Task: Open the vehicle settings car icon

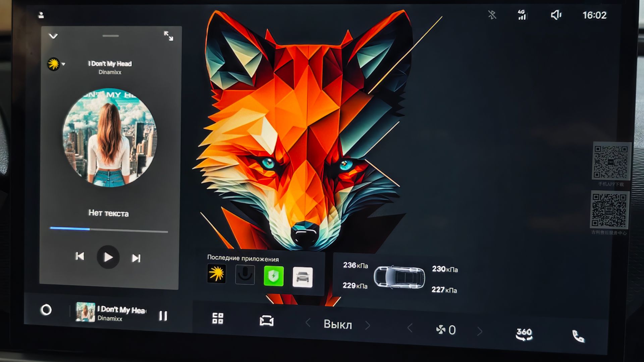Action: [267, 321]
